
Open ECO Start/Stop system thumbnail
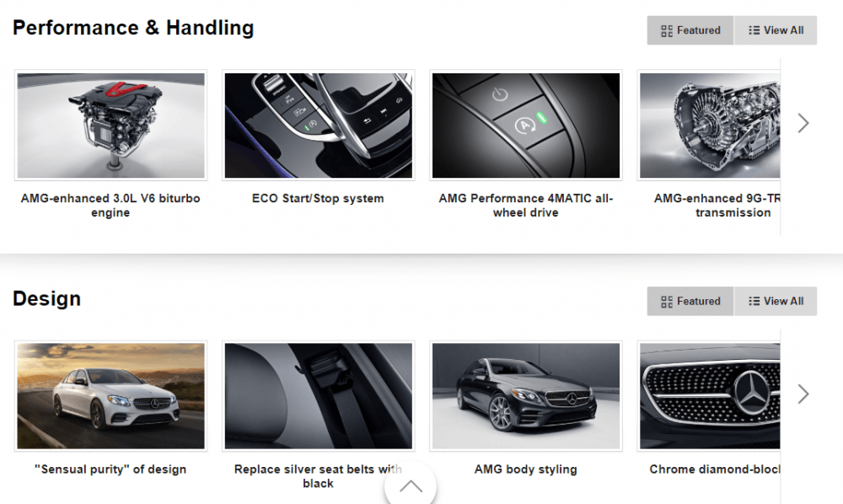pos(319,126)
